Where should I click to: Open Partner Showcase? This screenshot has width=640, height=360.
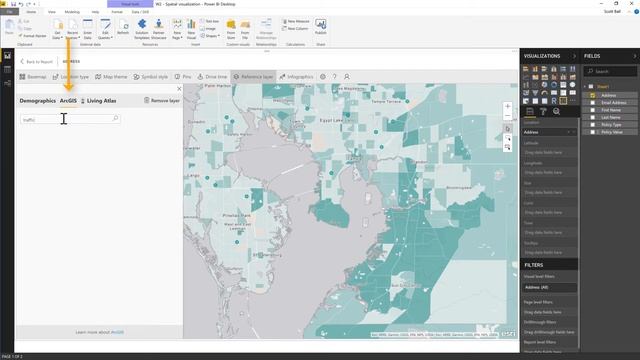coord(159,29)
